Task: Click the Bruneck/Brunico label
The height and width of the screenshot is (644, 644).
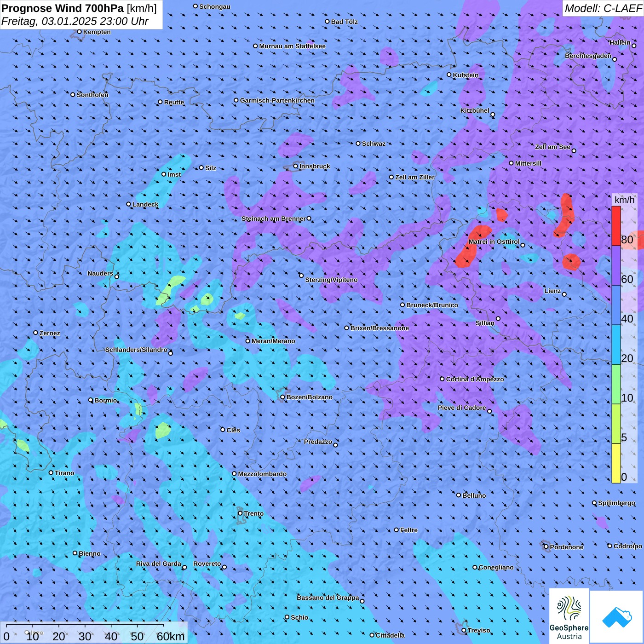Action: (x=432, y=305)
